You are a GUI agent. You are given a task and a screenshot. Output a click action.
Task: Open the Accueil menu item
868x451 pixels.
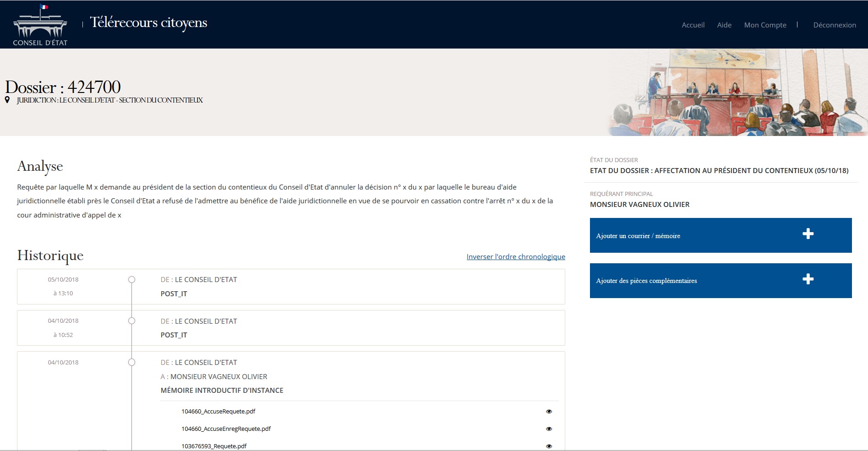693,25
